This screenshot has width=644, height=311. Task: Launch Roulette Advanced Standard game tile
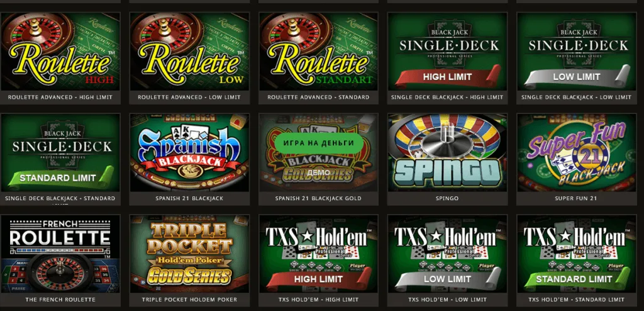coord(318,52)
